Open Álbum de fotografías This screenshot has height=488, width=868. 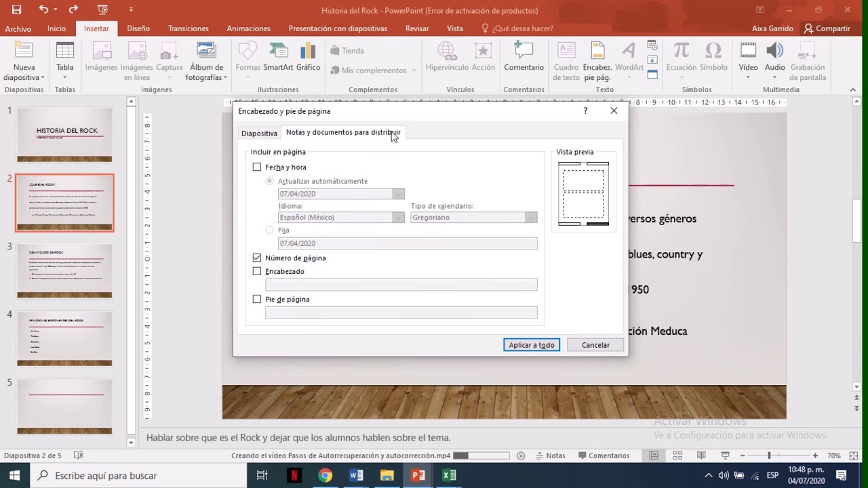(206, 61)
